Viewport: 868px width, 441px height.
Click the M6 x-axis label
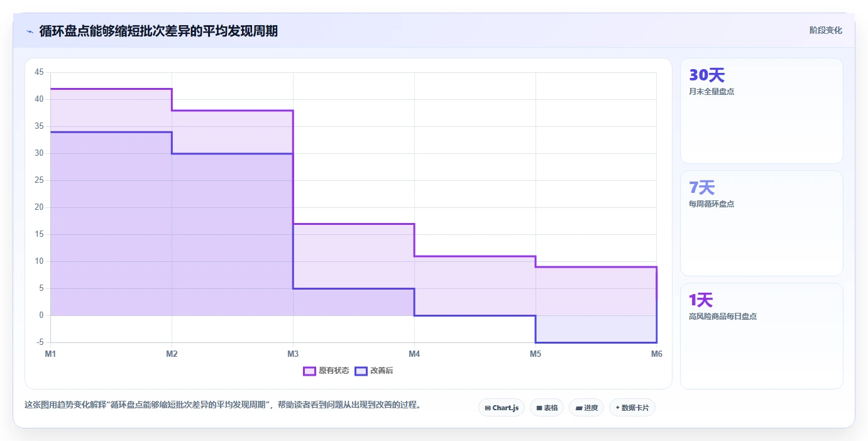(657, 354)
